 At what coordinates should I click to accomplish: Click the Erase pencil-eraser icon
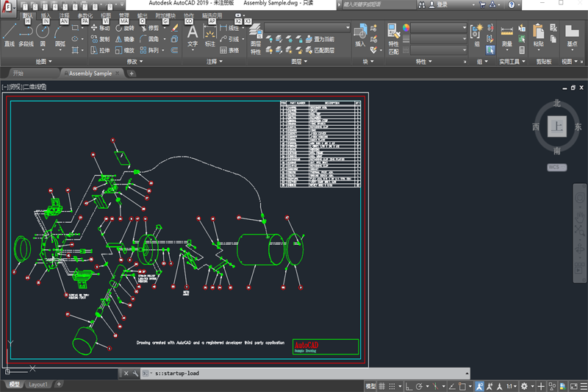175,28
